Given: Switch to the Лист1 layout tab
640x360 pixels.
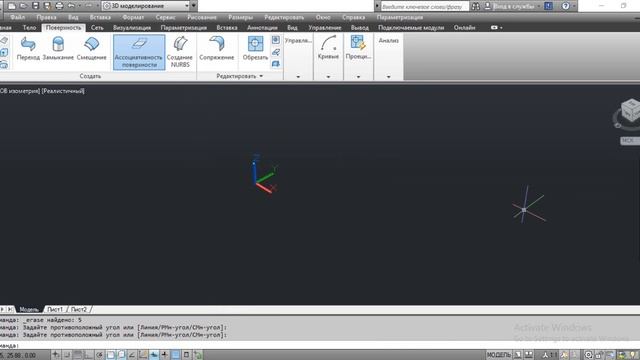Looking at the screenshot, I should (55, 309).
